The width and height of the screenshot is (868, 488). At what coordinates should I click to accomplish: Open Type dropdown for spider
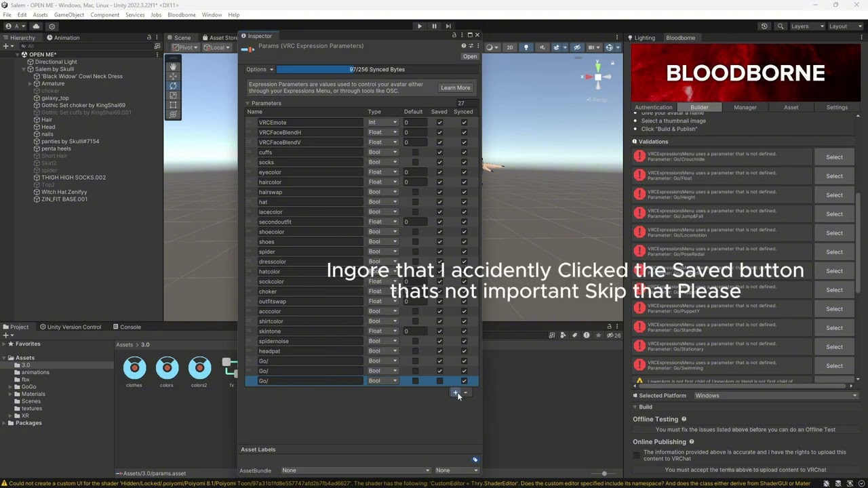(382, 251)
